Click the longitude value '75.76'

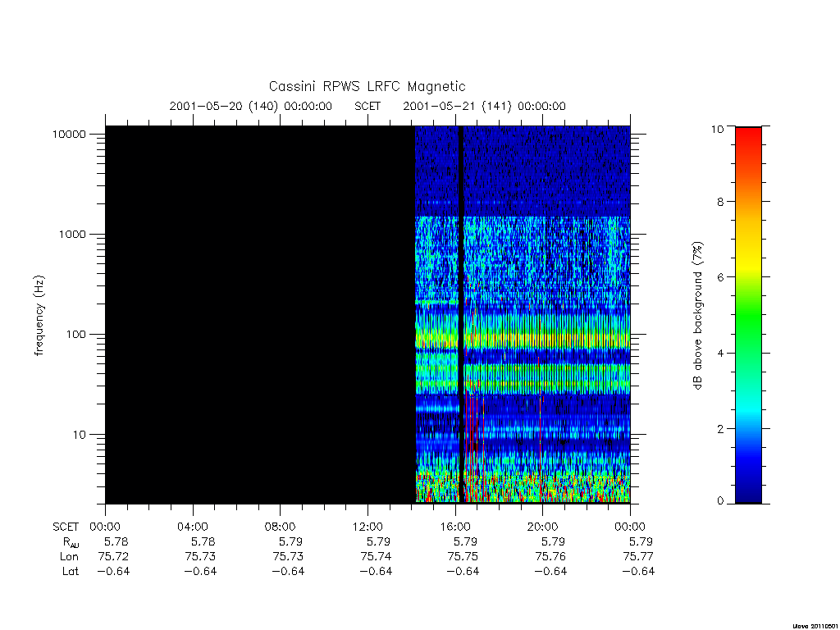pos(550,557)
